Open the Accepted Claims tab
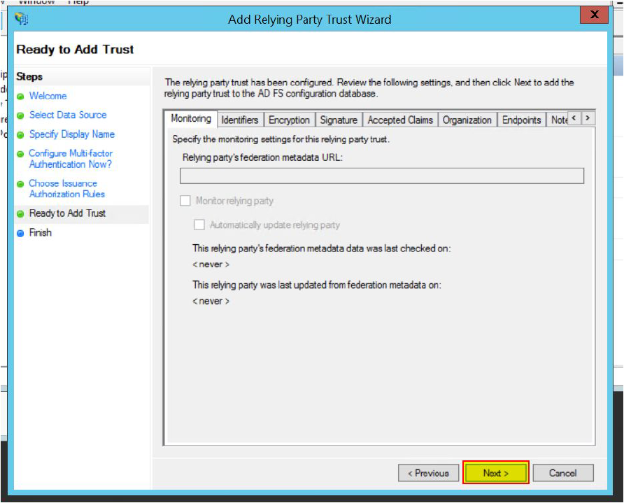The image size is (624, 503). tap(400, 120)
